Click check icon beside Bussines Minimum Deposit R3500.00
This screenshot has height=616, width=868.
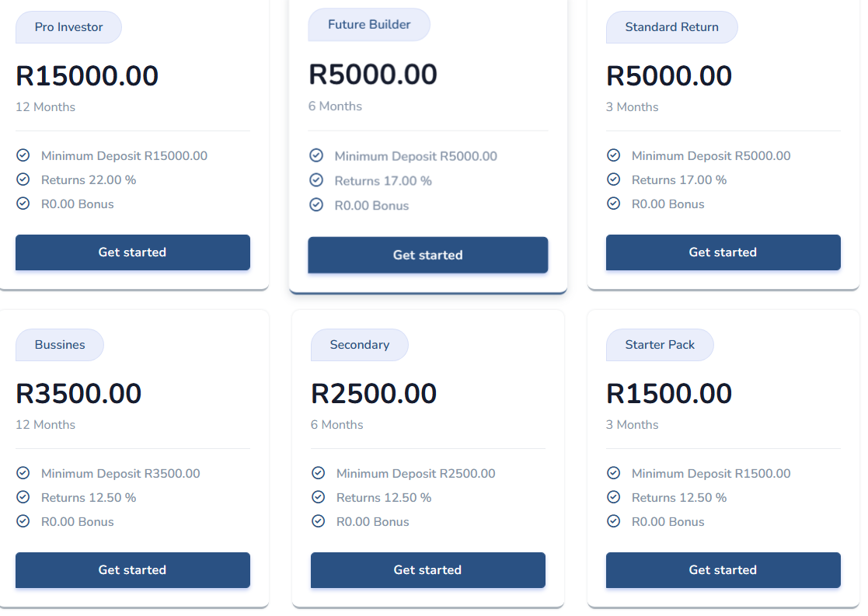coord(23,473)
